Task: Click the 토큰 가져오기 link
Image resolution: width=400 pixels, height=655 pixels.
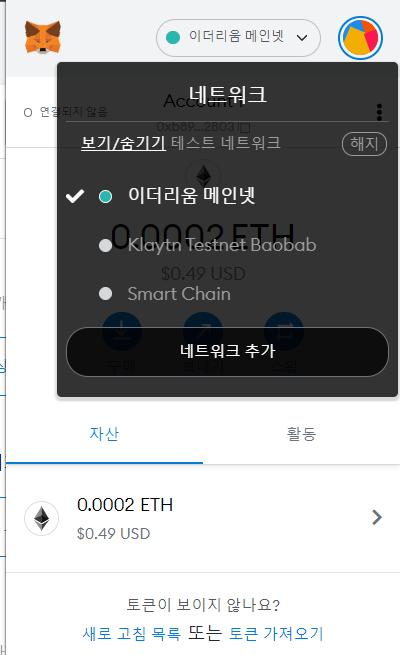Action: pos(276,634)
